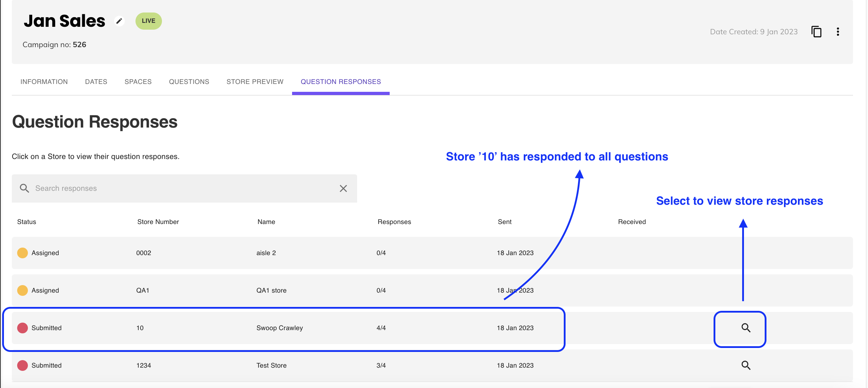Select the aisle 2 store row
Viewport: 868px width, 388px height.
(x=266, y=253)
